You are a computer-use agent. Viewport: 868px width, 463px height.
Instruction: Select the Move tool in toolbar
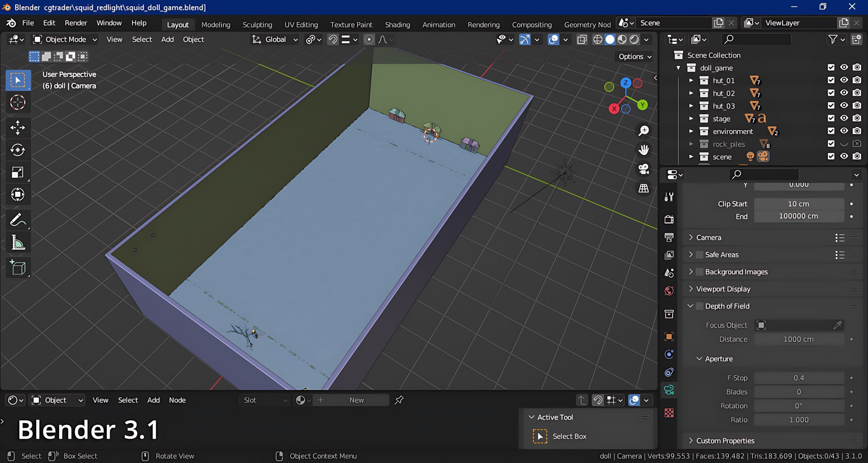click(x=17, y=128)
